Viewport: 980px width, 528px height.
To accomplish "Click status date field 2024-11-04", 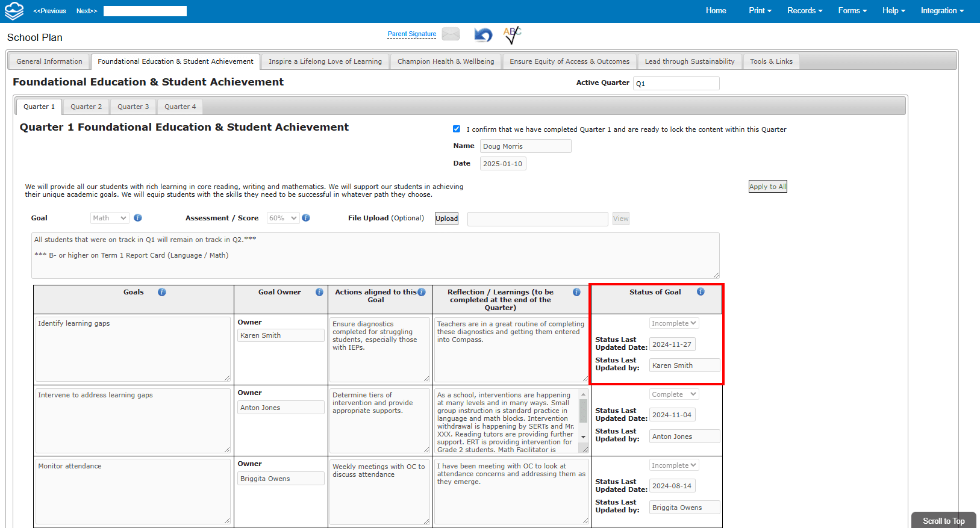I will tap(672, 415).
